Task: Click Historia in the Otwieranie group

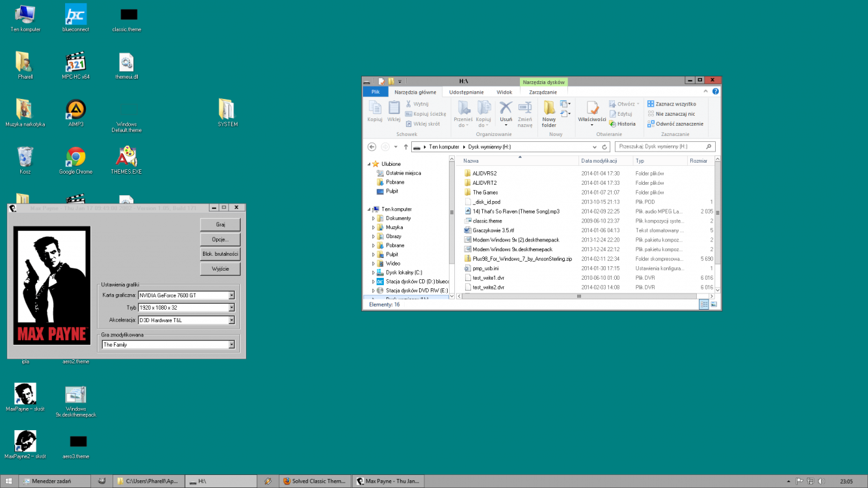Action: tap(623, 124)
